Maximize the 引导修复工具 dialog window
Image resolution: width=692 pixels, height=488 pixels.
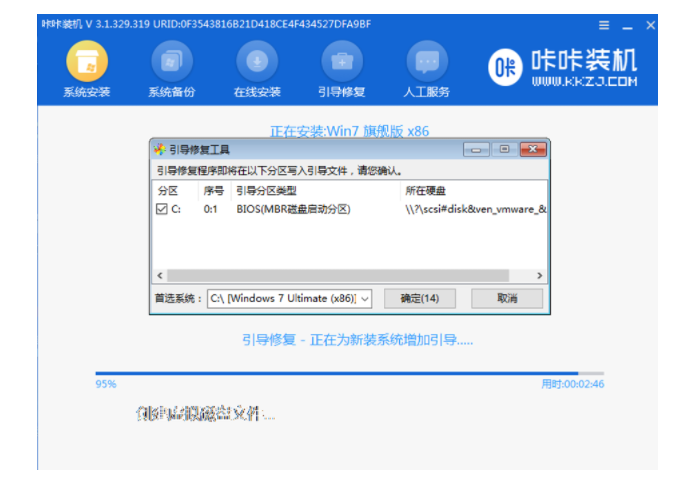pyautogui.click(x=504, y=149)
